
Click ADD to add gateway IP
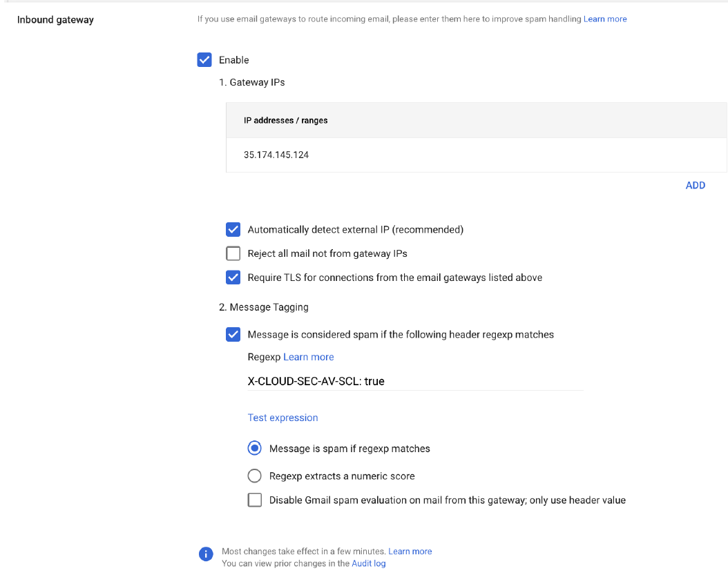(695, 185)
